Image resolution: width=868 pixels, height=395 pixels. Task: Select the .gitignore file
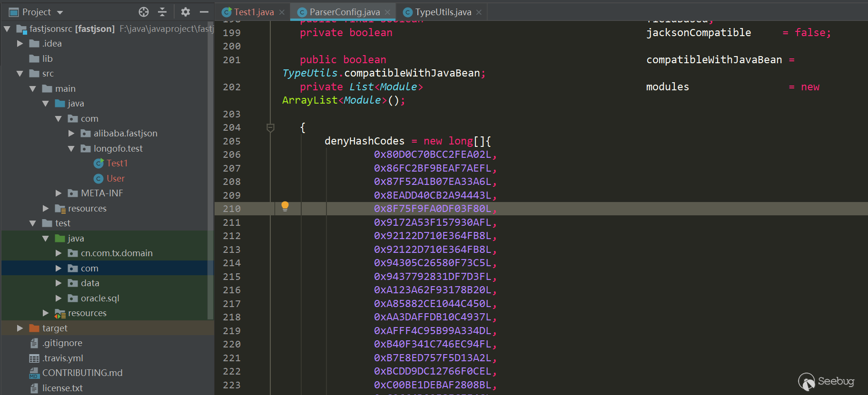62,343
